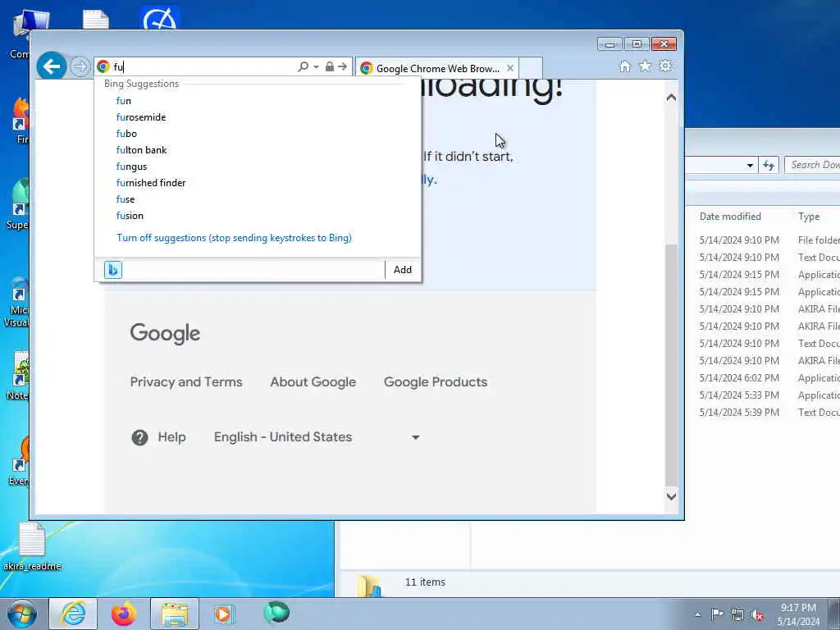Screen dimensions: 840x630
Task: Click the Help question mark icon
Action: [x=139, y=438]
